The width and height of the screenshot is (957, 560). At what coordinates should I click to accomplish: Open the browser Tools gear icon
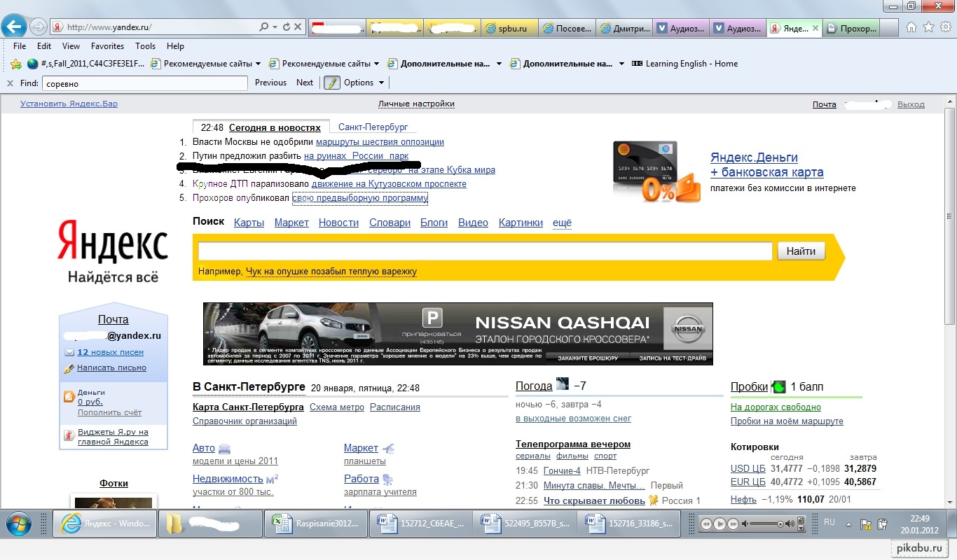[x=945, y=28]
